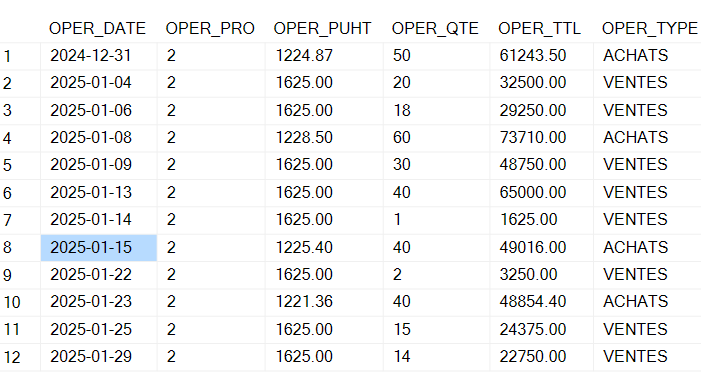This screenshot has height=391, width=701.
Task: Click the 1221.36 unit price cell
Action: point(324,302)
